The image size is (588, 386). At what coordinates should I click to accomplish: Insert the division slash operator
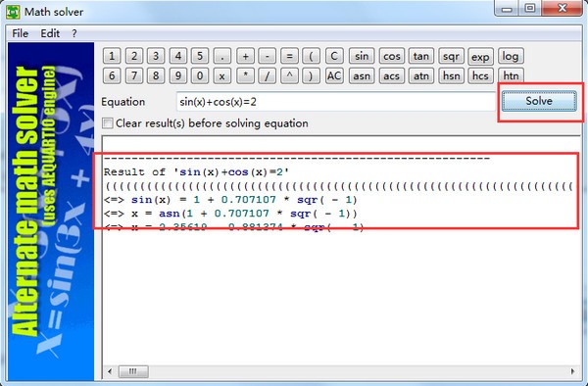pyautogui.click(x=267, y=75)
